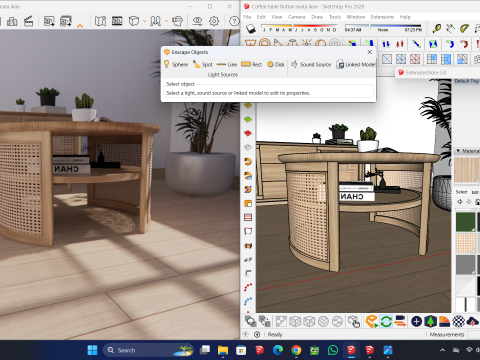
Task: Open the Enscape asset library buildings icon
Action: click(x=12, y=21)
